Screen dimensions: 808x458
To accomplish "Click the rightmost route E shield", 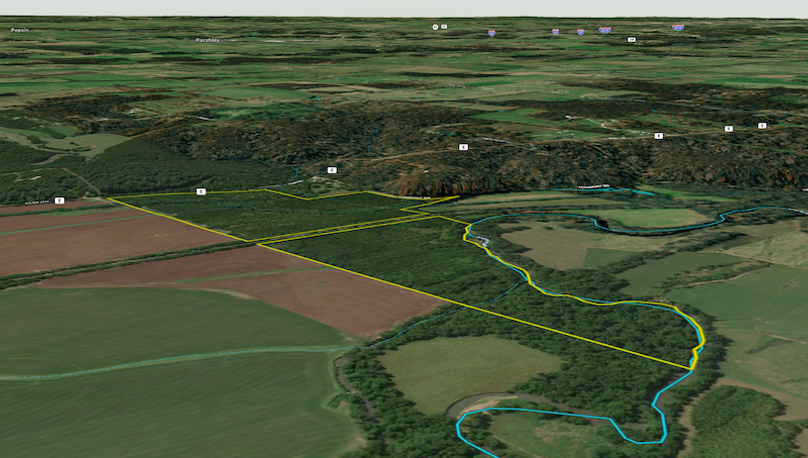I will (x=761, y=126).
